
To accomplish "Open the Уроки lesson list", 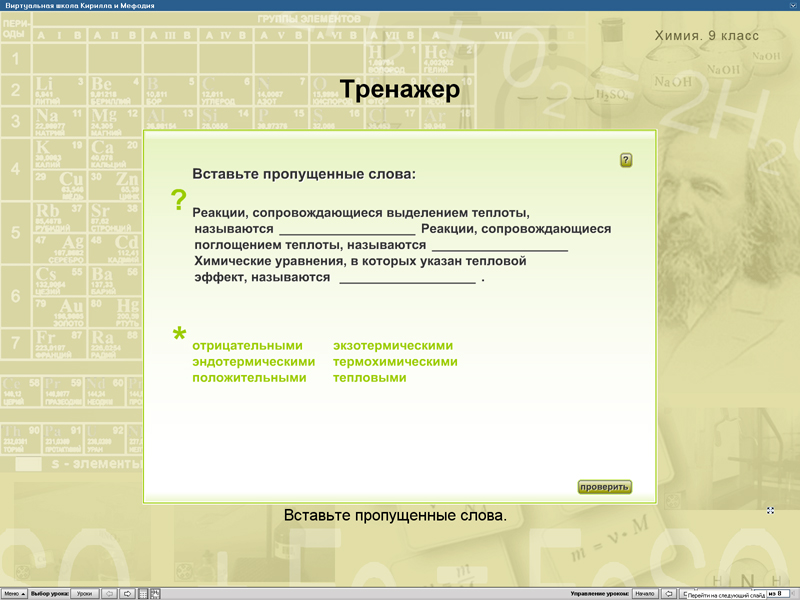I will click(x=85, y=592).
